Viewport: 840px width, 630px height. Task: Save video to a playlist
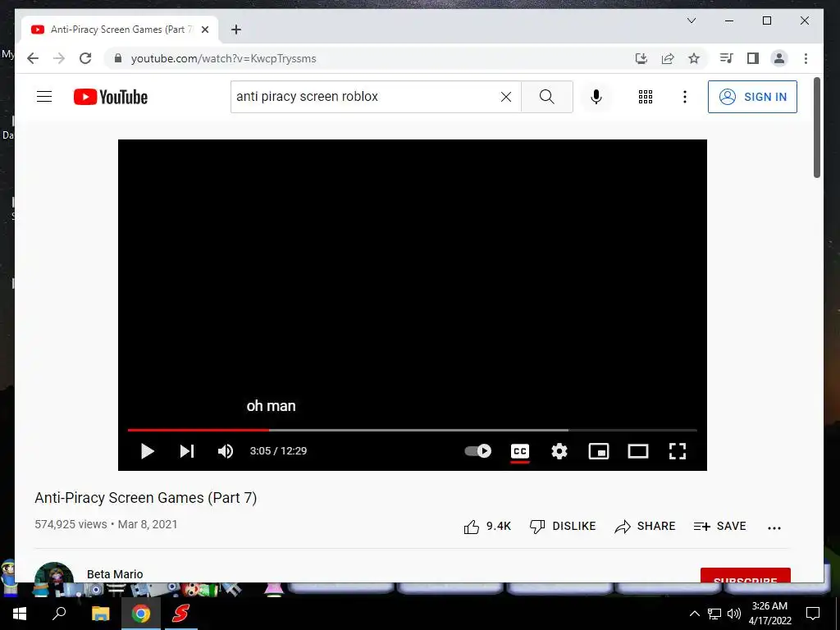click(720, 527)
